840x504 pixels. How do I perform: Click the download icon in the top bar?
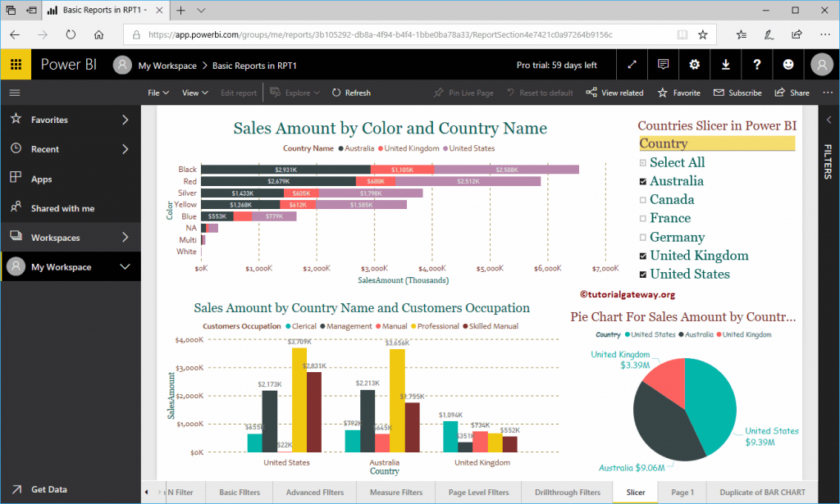[725, 65]
